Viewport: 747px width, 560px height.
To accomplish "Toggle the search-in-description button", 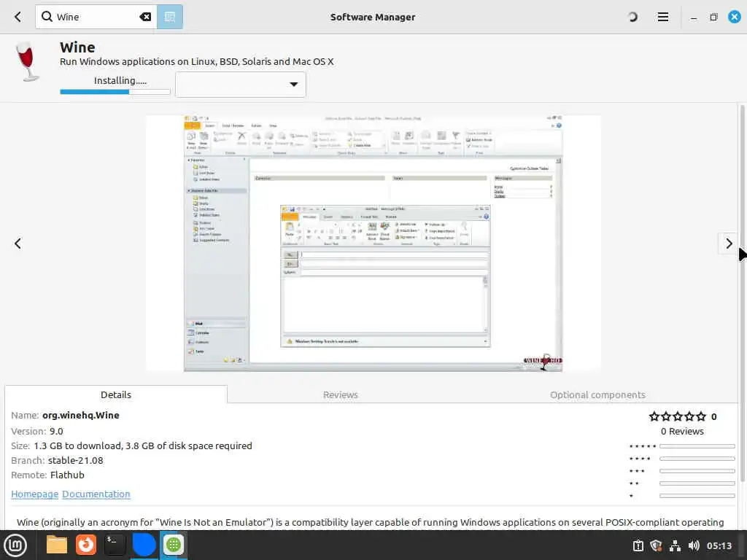I will coord(169,17).
